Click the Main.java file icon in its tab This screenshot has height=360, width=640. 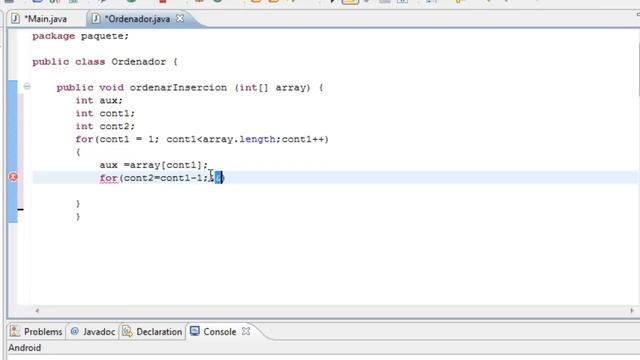(16, 19)
